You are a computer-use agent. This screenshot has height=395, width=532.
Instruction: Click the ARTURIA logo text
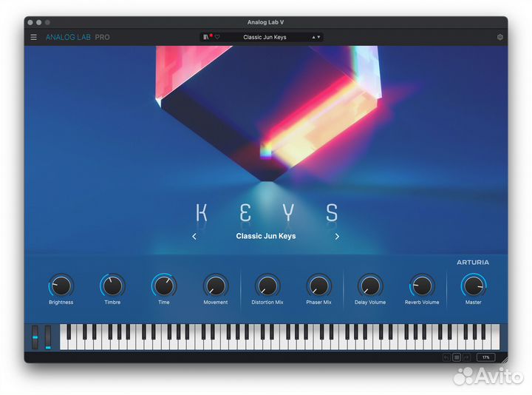pos(472,263)
